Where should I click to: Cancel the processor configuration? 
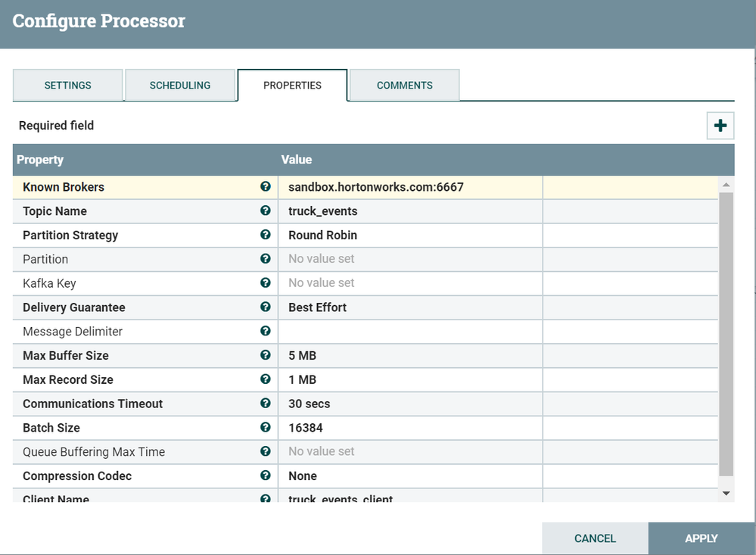click(595, 538)
